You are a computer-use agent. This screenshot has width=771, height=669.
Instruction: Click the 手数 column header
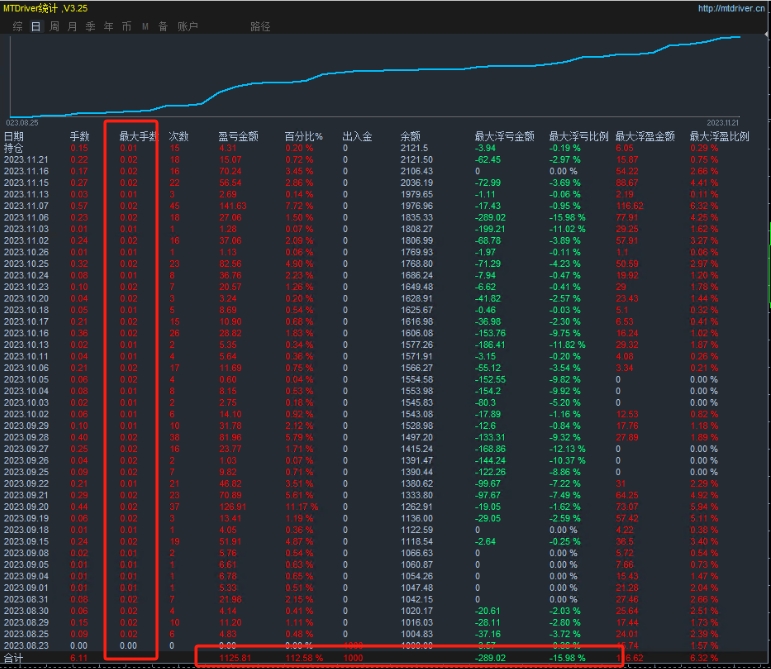(79, 137)
